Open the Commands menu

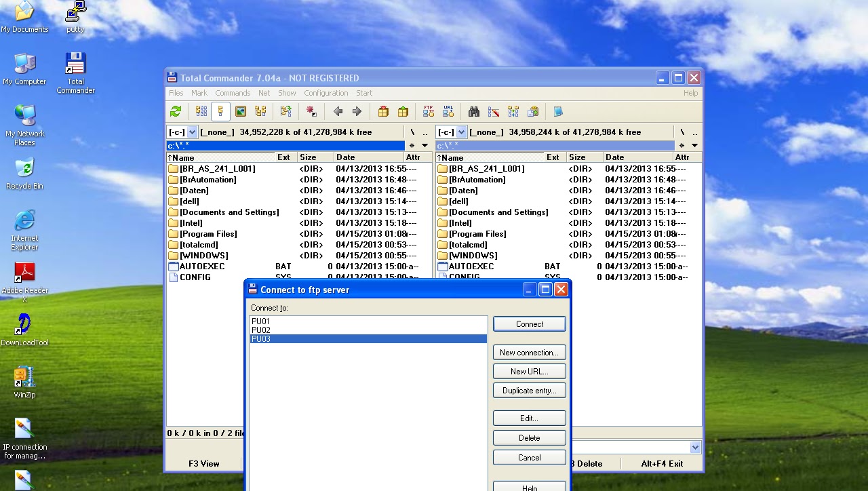233,93
